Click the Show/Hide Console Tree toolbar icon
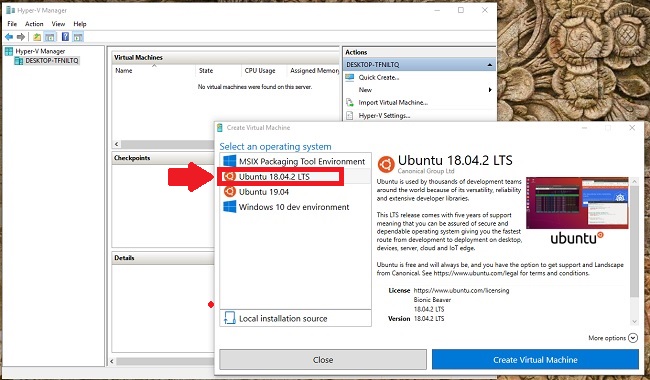Screen dimensions: 650x380 pyautogui.click(x=50, y=37)
